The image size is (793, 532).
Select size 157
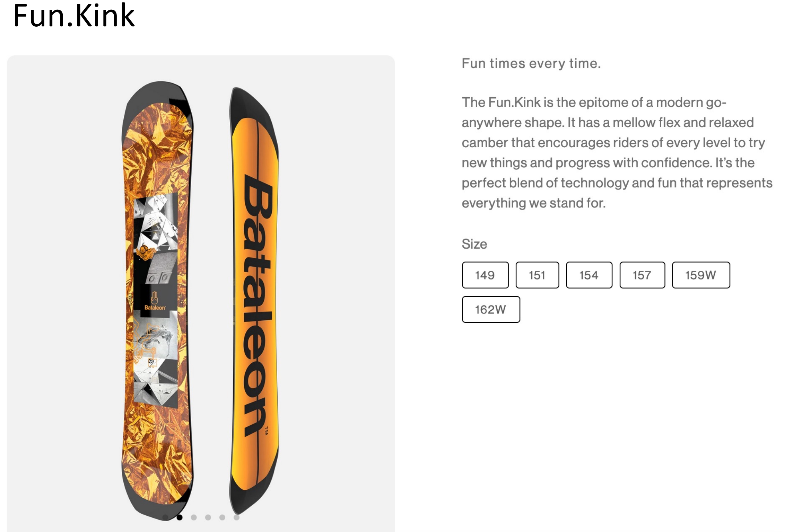coord(642,275)
